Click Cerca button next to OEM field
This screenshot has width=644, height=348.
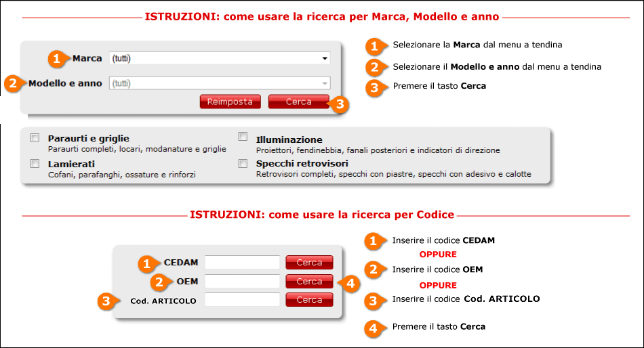[x=309, y=281]
